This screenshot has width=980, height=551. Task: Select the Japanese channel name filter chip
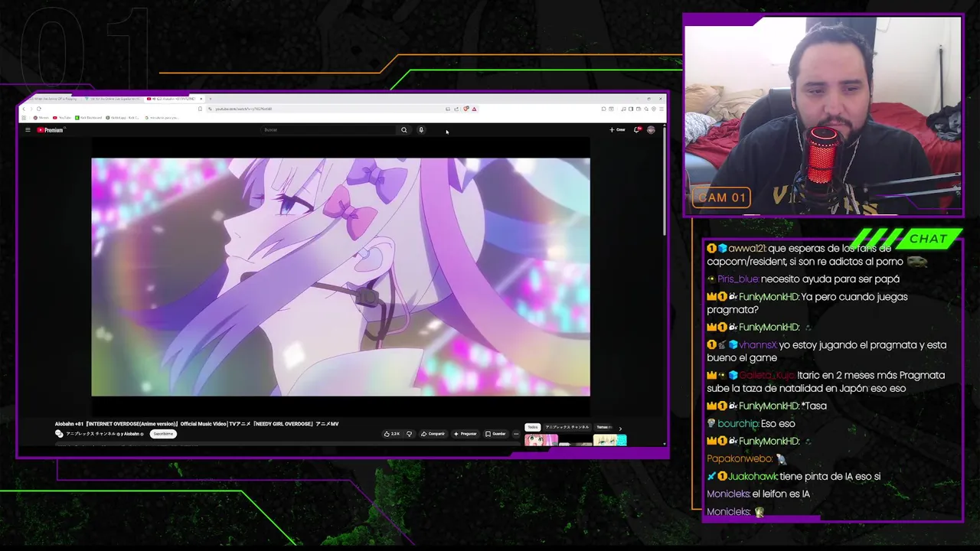(567, 427)
